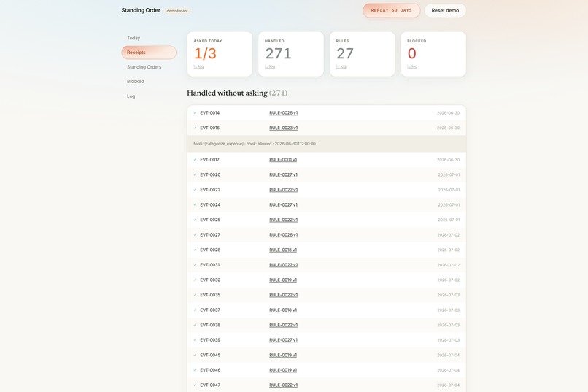Open RULE-0022 v1 link in EVT-0025 row
This screenshot has height=392, width=588.
click(284, 220)
